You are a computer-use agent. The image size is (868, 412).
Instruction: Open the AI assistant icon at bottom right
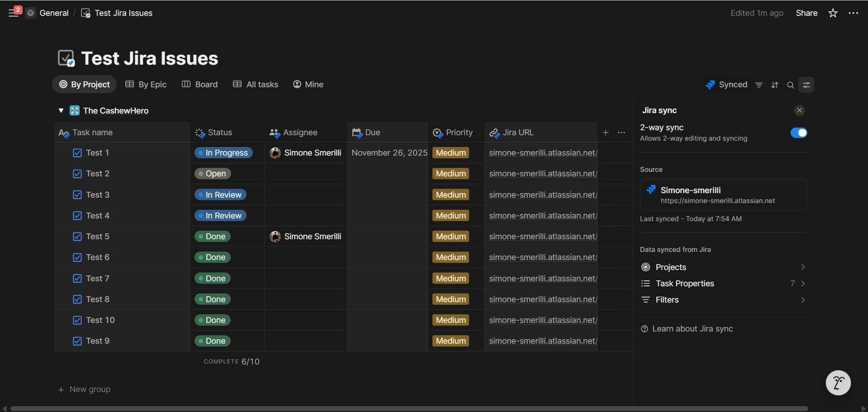838,383
